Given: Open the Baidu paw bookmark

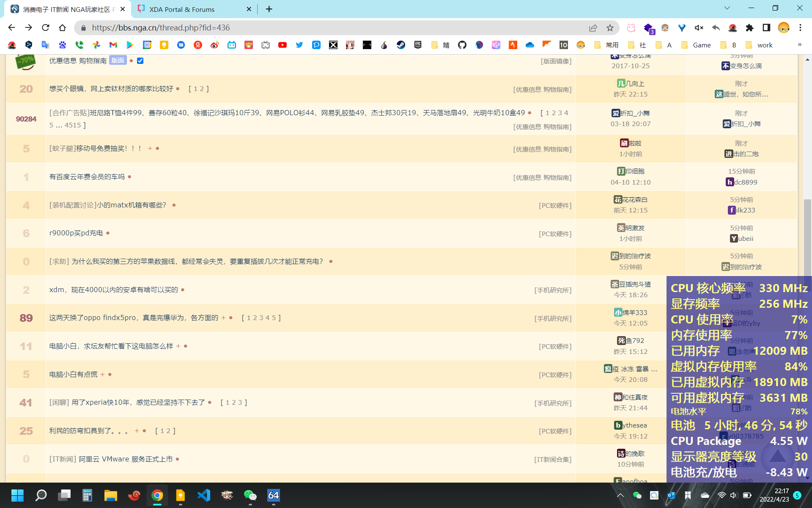Looking at the screenshot, I should point(63,45).
